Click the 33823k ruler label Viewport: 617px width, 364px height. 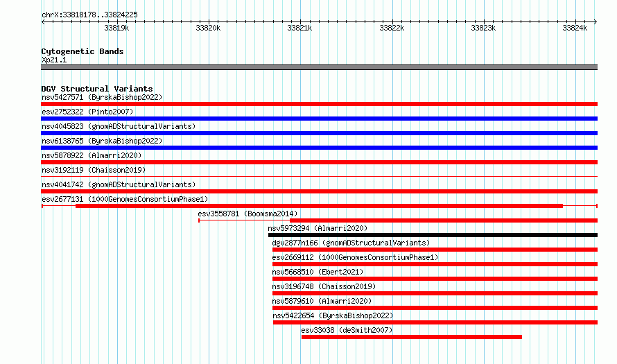coord(484,28)
